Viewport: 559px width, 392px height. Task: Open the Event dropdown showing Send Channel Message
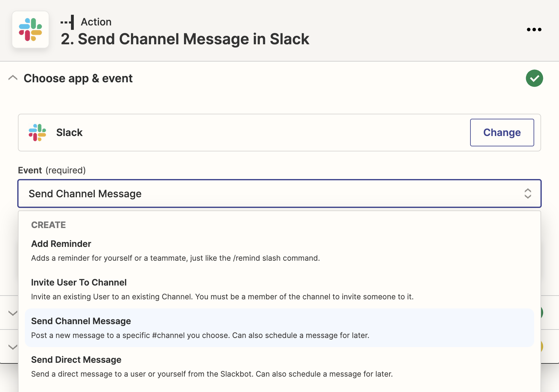coord(279,193)
